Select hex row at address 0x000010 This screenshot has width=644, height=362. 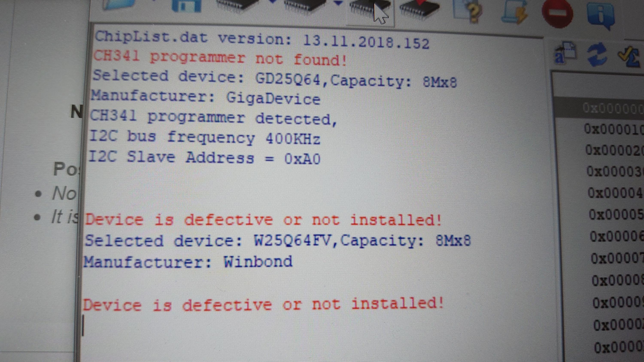point(600,129)
